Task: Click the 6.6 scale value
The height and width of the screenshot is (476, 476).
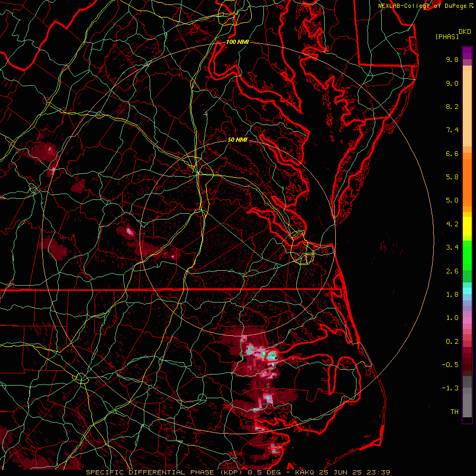Action: (452, 153)
